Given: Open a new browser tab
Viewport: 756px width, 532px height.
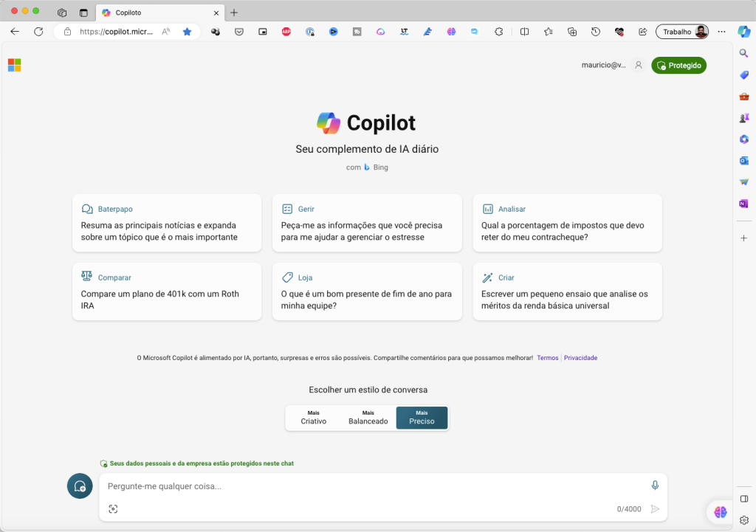Looking at the screenshot, I should coord(233,12).
